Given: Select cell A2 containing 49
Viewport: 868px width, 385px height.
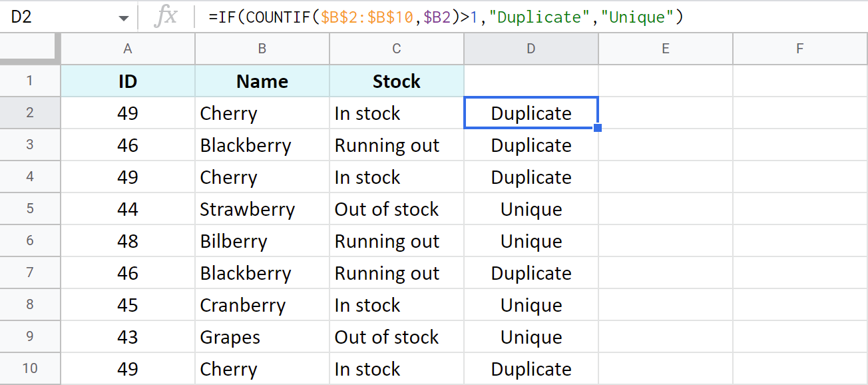Looking at the screenshot, I should point(127,113).
